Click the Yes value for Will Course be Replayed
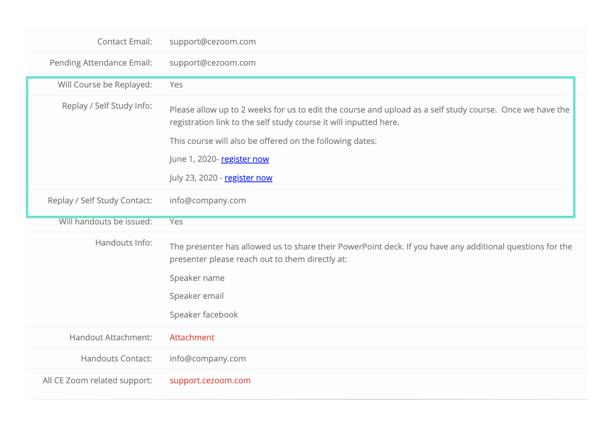The width and height of the screenshot is (610, 422). [176, 84]
